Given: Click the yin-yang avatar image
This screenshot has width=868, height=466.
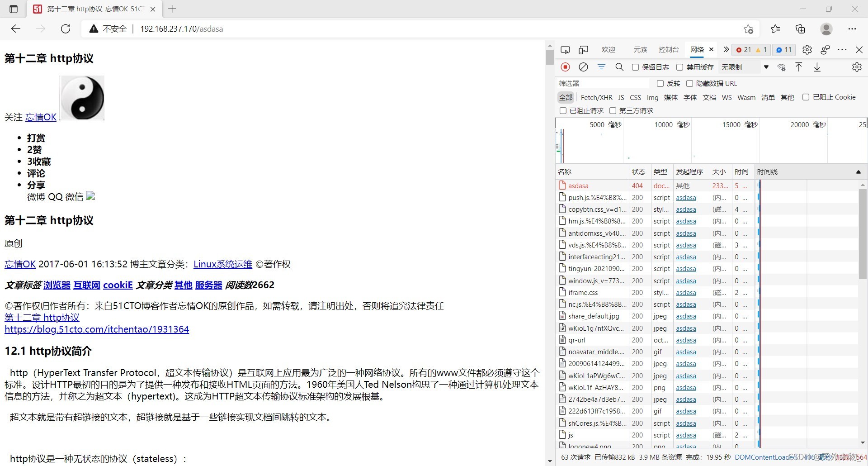Looking at the screenshot, I should [x=82, y=98].
